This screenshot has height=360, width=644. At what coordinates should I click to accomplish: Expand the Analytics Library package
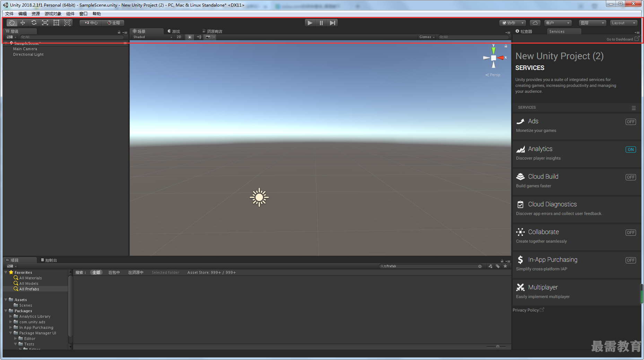pyautogui.click(x=11, y=316)
